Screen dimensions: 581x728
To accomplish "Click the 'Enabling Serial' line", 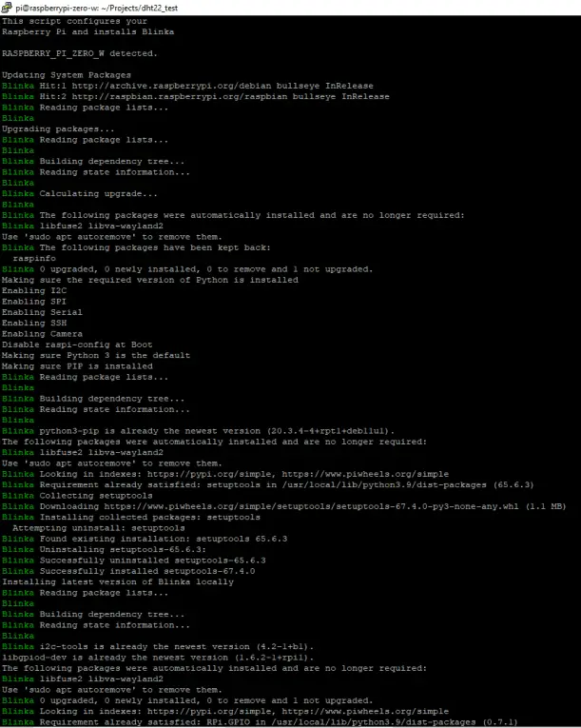I will 42,312.
